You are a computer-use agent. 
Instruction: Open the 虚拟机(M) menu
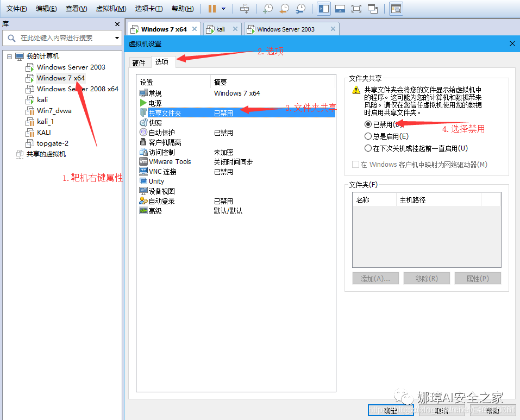pyautogui.click(x=111, y=9)
